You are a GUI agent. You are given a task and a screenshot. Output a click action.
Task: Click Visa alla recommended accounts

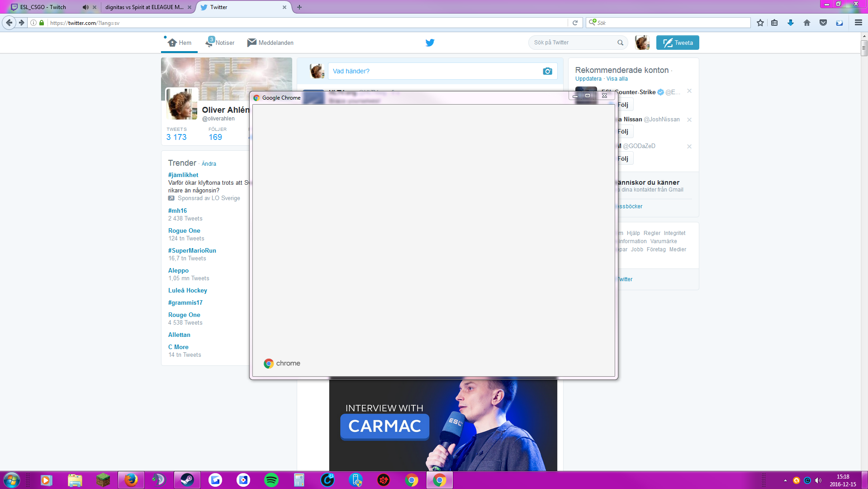[617, 79]
